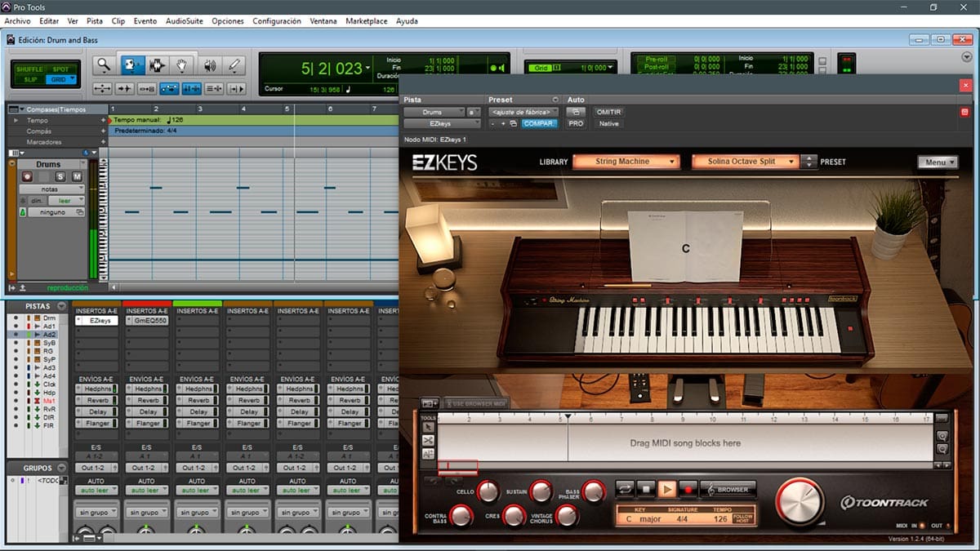Open the Drums track selector in plugin header
The width and height of the screenshot is (980, 551).
433,112
